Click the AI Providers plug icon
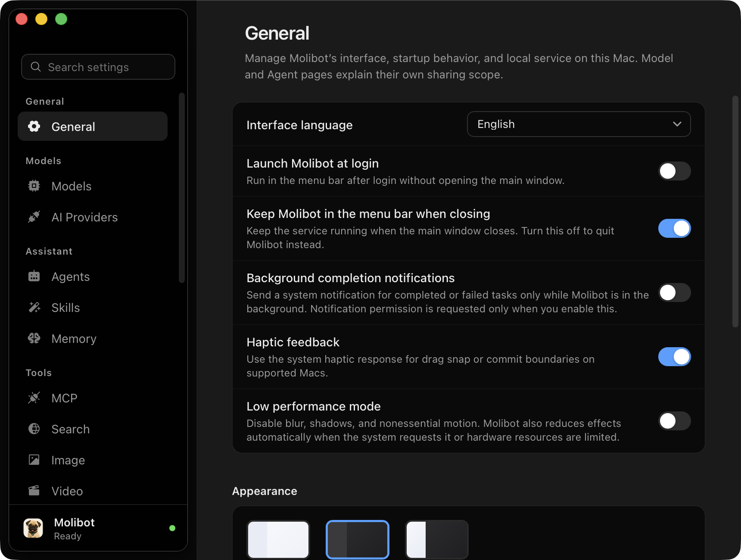 pos(34,217)
